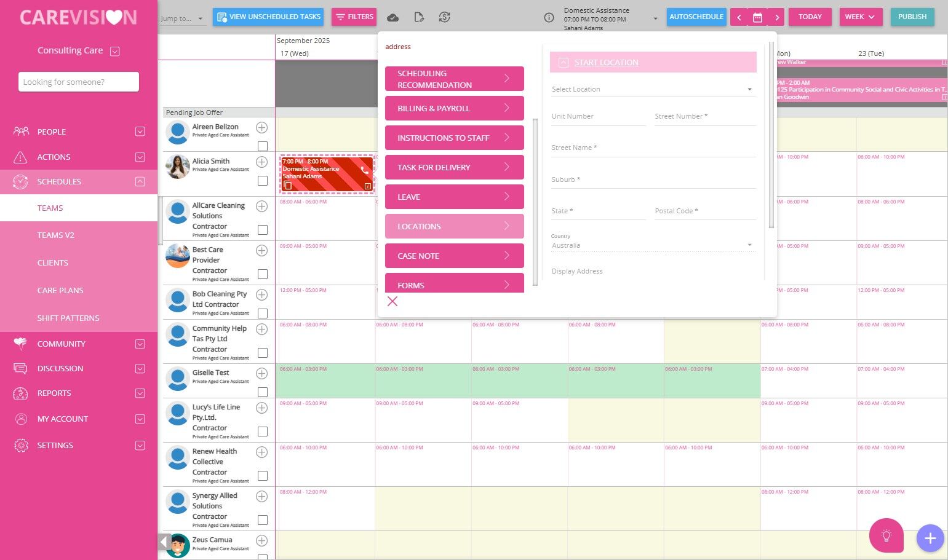This screenshot has width=948, height=560.
Task: Click the plus icon for AllCare Cleaning Solutions
Action: 262,206
